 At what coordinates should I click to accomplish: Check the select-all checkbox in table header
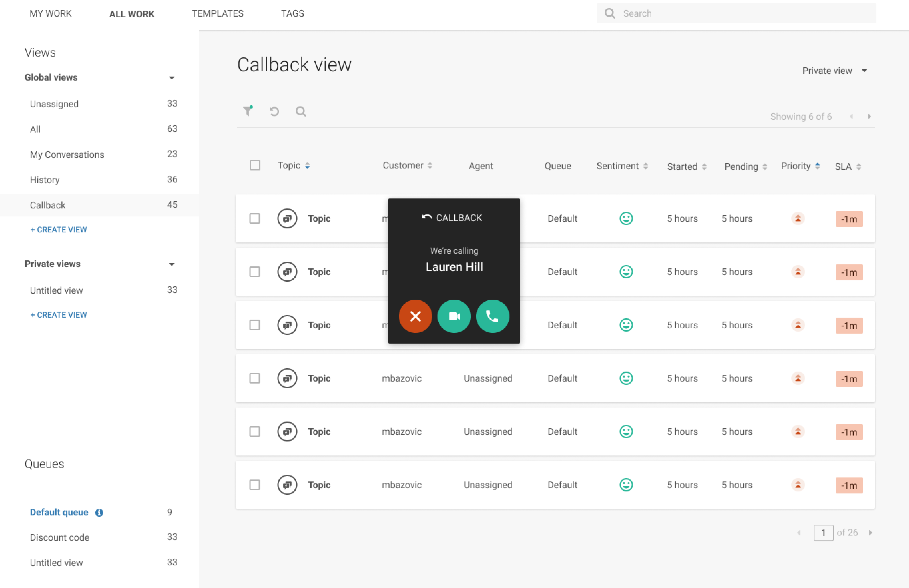(255, 165)
